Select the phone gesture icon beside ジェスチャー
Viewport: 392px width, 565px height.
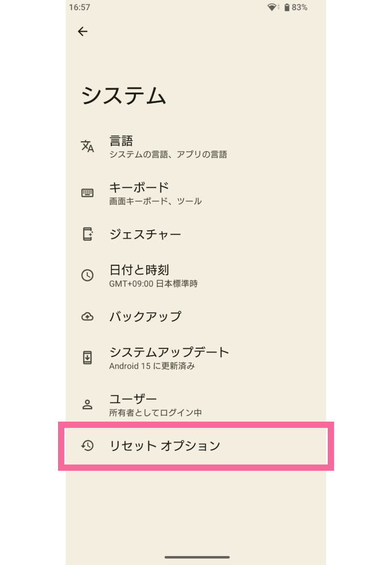tap(87, 234)
